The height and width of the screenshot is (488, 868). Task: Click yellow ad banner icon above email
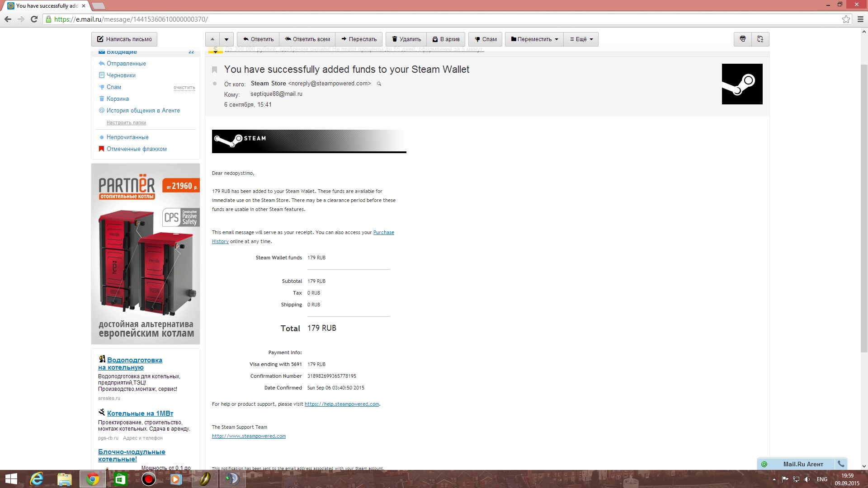(215, 50)
